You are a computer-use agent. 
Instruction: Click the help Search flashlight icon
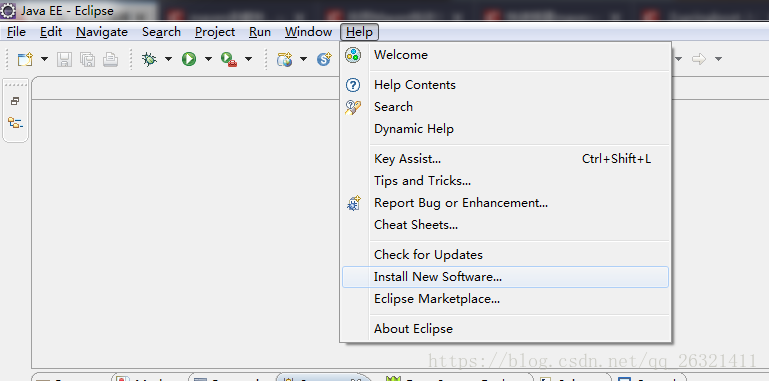pos(353,107)
